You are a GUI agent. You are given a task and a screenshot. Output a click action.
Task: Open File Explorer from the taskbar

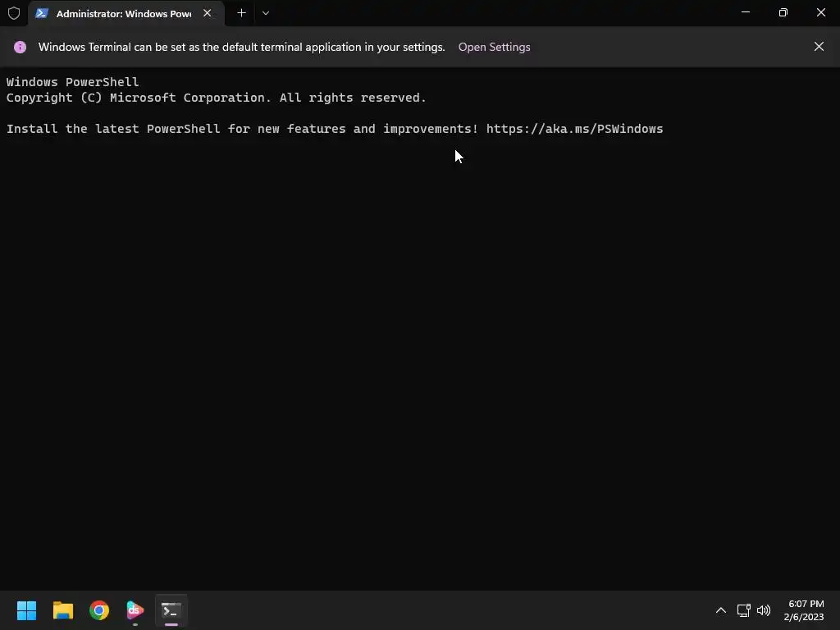point(63,610)
